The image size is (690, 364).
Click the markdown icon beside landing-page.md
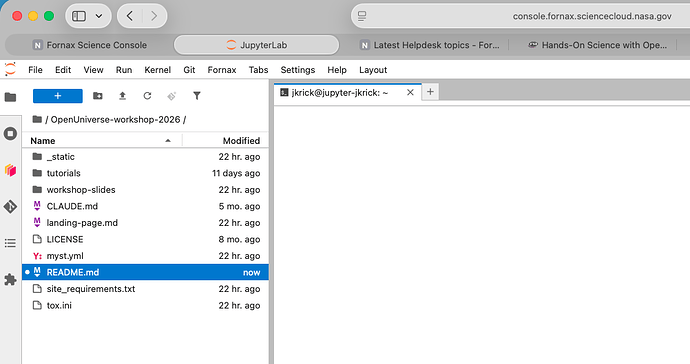click(x=37, y=223)
